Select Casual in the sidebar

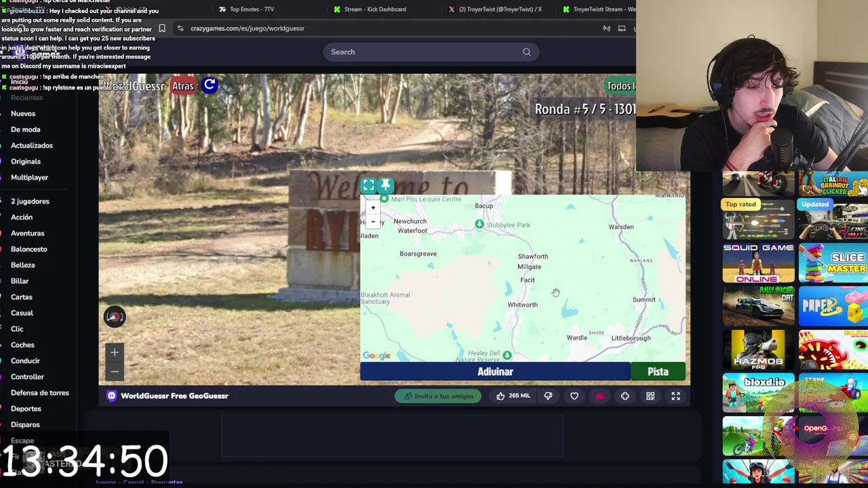click(22, 313)
